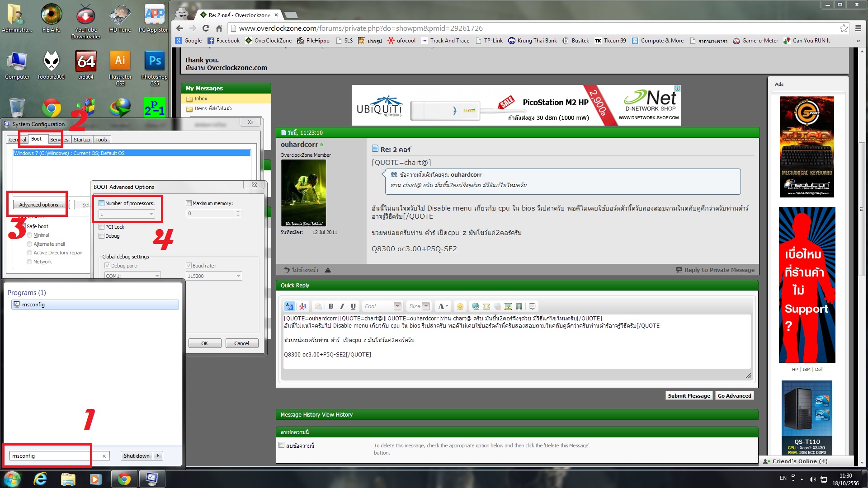Click the insert email envelope icon
Image resolution: width=868 pixels, height=488 pixels.
486,306
